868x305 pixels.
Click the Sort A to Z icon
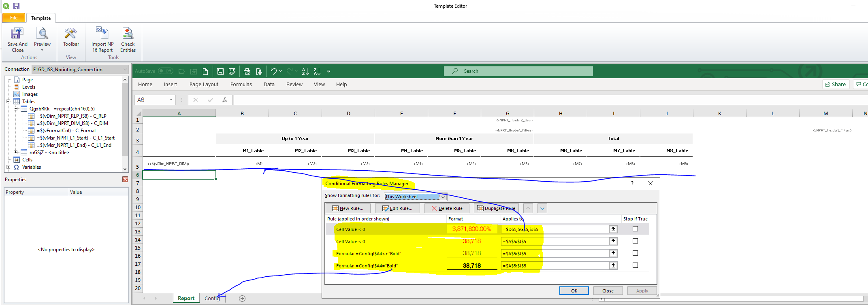pyautogui.click(x=305, y=72)
